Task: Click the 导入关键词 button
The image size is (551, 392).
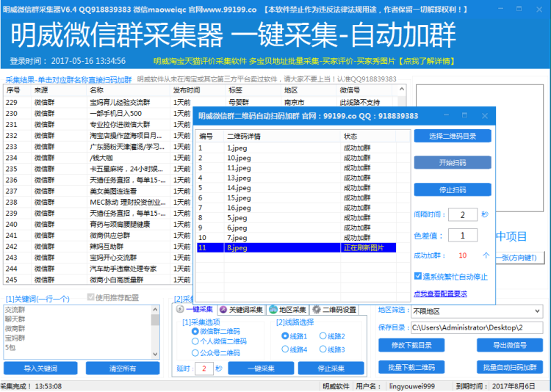Action: tap(40, 369)
